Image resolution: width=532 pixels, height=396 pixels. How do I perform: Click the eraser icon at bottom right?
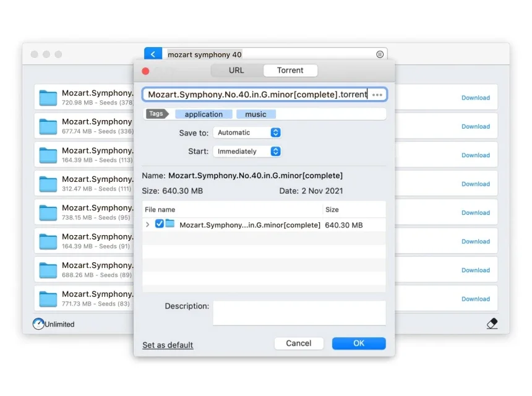[492, 324]
